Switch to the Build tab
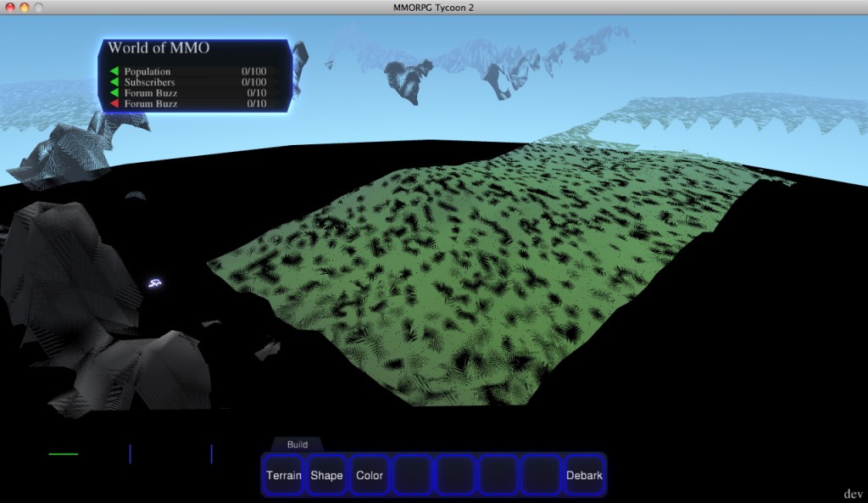868x503 pixels. click(x=298, y=444)
